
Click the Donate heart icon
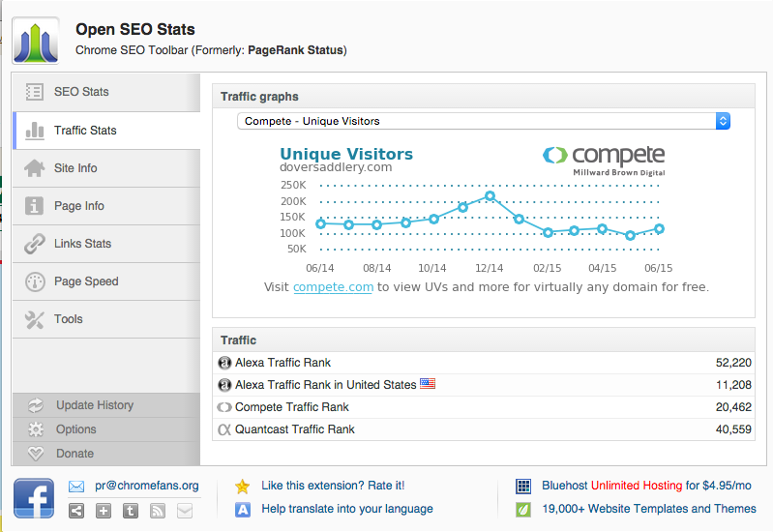pyautogui.click(x=36, y=453)
